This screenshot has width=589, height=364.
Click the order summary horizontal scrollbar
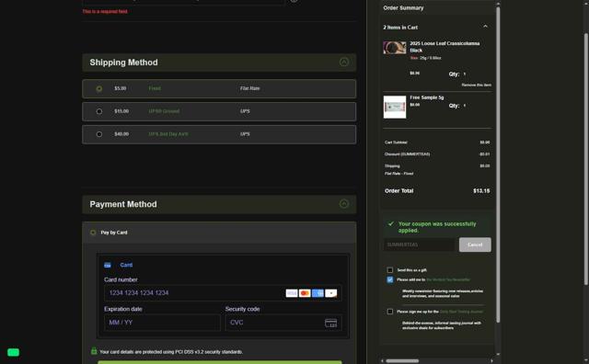click(x=402, y=361)
